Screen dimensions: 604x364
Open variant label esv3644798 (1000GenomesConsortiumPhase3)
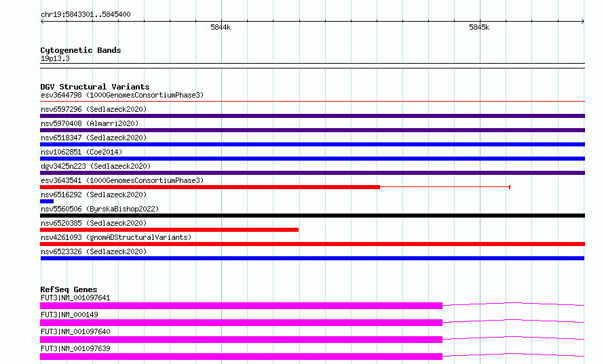click(122, 95)
